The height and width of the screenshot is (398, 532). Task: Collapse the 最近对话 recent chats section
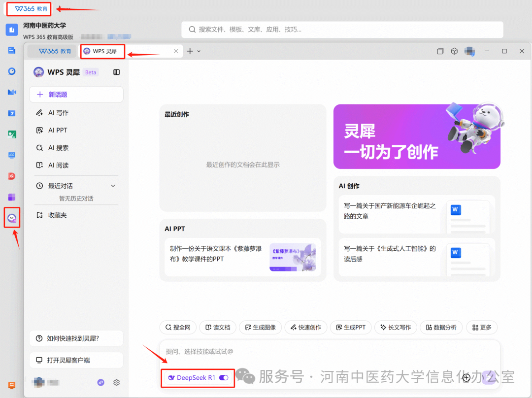click(113, 186)
